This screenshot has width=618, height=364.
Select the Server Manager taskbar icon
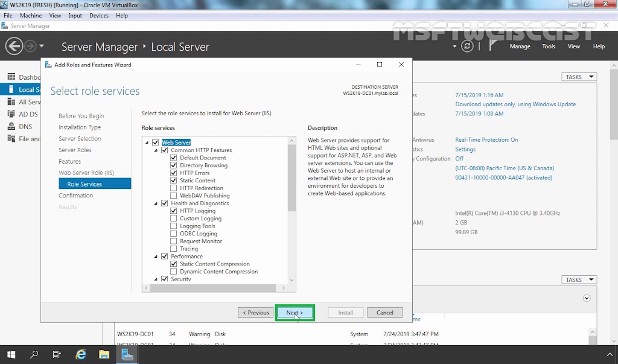(x=127, y=354)
